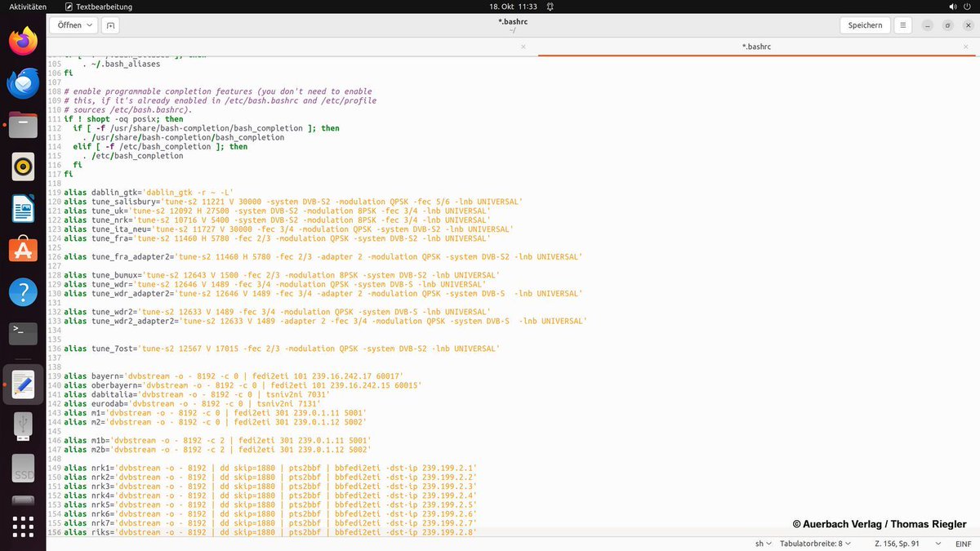Click the alias tune_uk line
Image resolution: width=980 pixels, height=551 pixels.
(x=277, y=211)
